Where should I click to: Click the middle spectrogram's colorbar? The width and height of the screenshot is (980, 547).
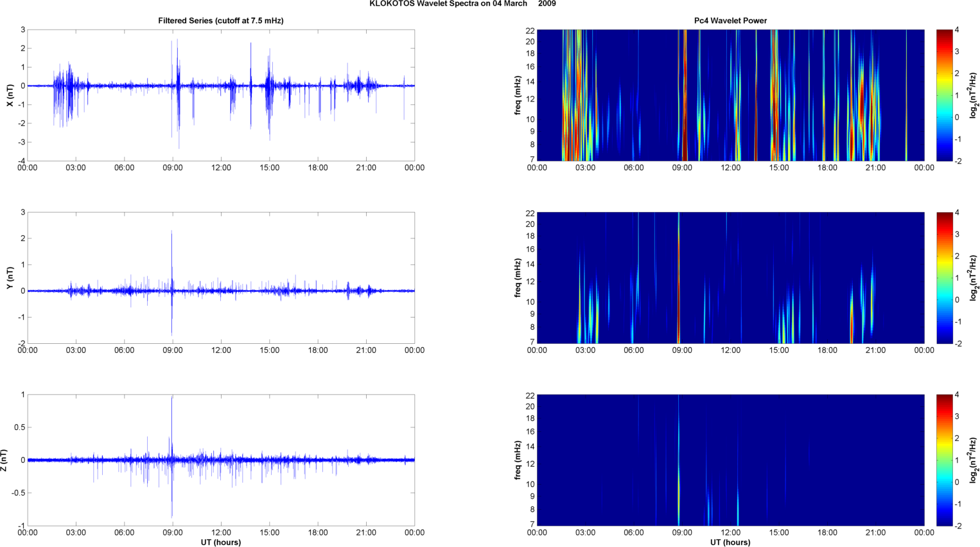tap(944, 278)
